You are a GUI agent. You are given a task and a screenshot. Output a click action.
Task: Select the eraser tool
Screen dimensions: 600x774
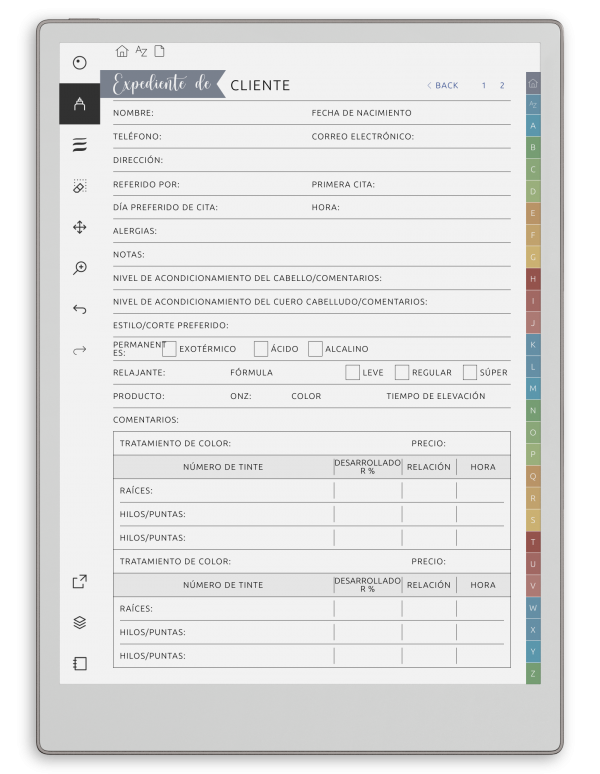pos(79,186)
